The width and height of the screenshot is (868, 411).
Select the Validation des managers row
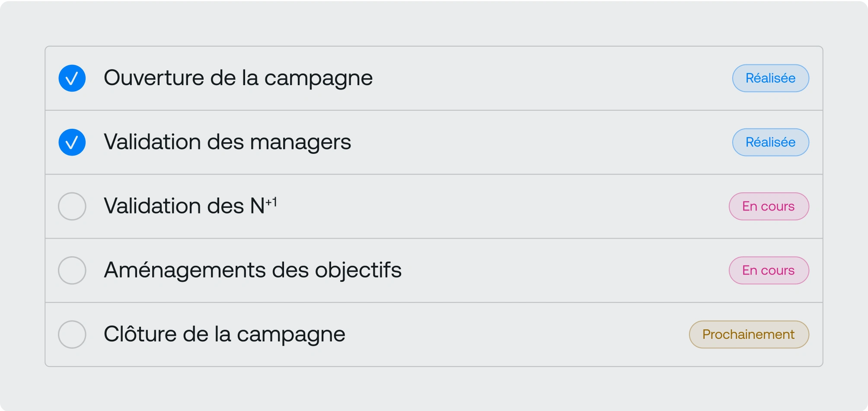click(540, 142)
